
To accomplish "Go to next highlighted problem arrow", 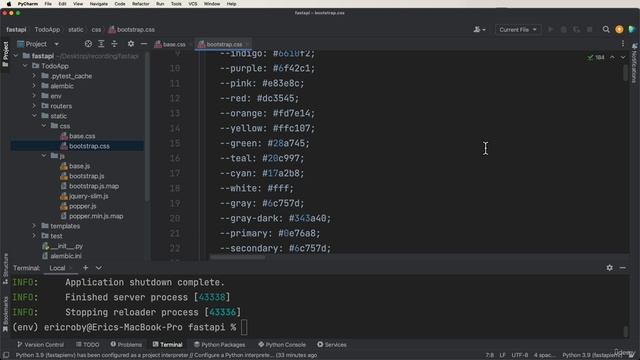I will (623, 57).
